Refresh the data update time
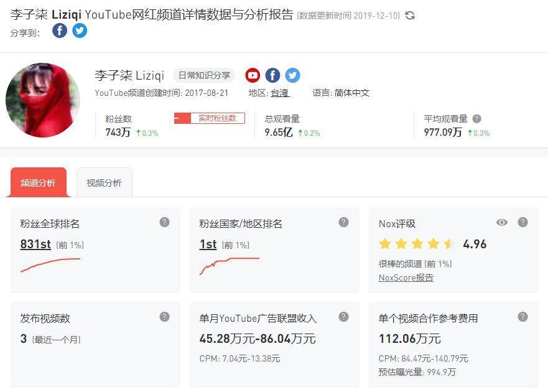 pos(410,16)
